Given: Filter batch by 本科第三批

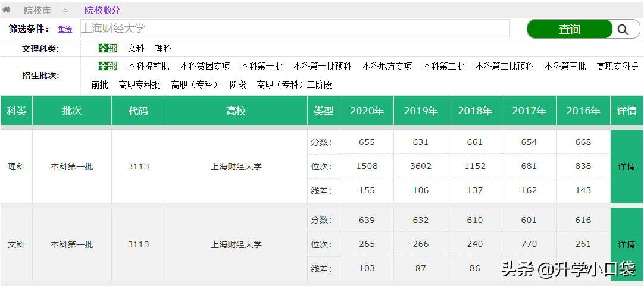Looking at the screenshot, I should (565, 66).
